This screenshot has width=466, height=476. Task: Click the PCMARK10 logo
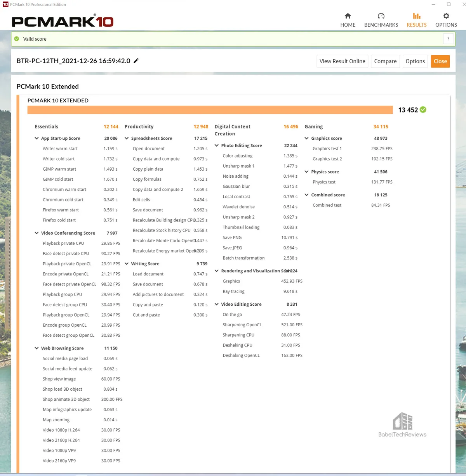pos(63,21)
